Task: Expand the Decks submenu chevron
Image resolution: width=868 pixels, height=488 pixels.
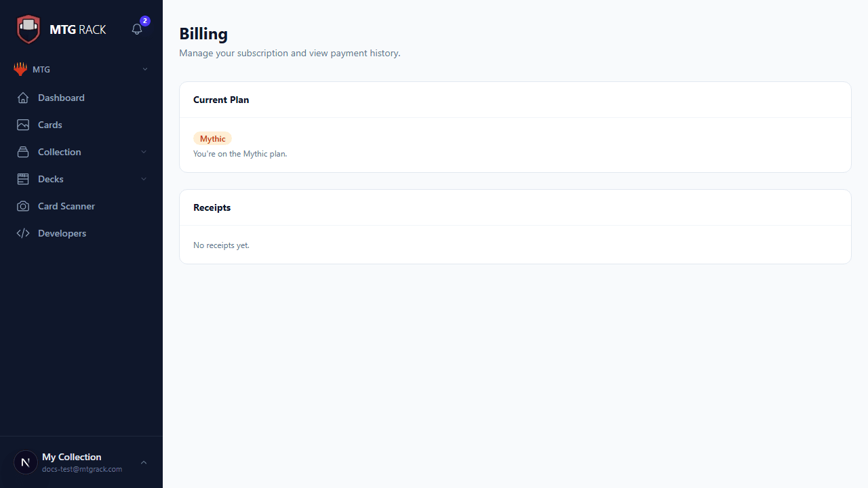Action: [x=144, y=179]
